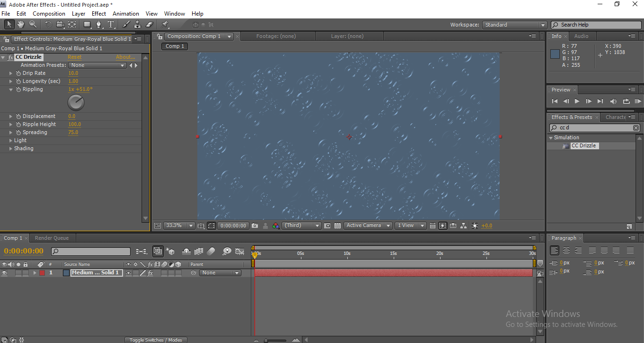
Task: Open the 33.3% magnification dropdown
Action: 179,226
